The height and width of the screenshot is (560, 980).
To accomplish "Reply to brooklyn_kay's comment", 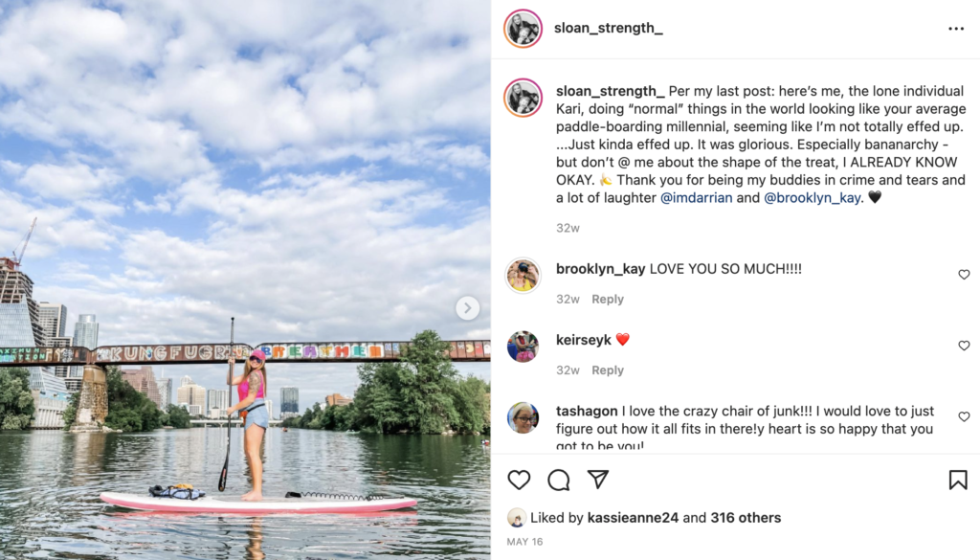I will pyautogui.click(x=608, y=300).
